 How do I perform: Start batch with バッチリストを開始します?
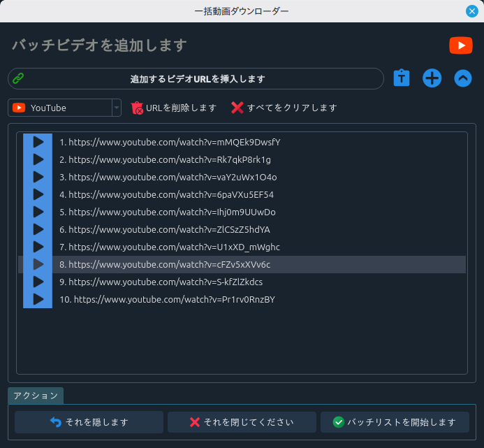pos(395,422)
